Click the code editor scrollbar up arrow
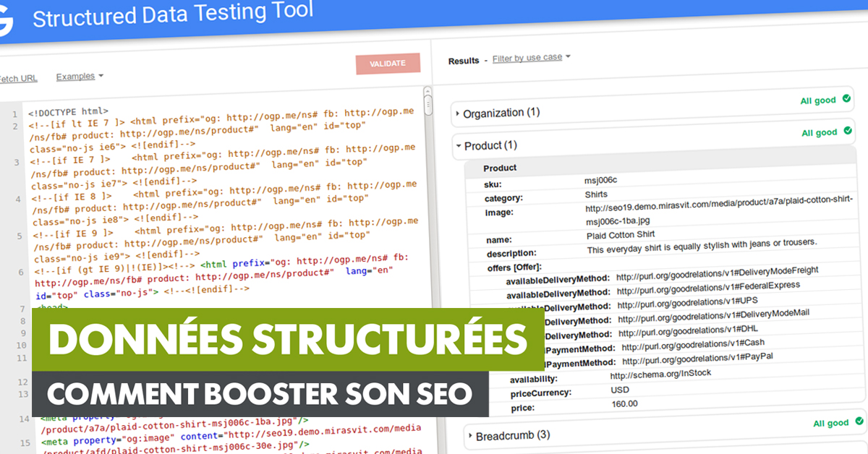868x454 pixels. tap(427, 93)
